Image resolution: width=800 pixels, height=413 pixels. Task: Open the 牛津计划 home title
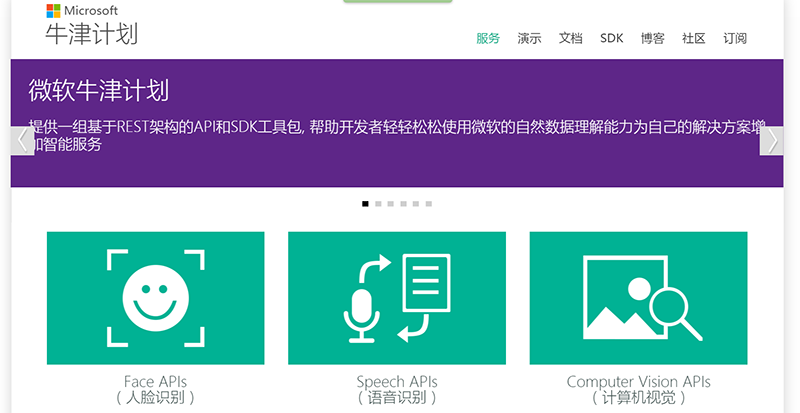coord(91,35)
